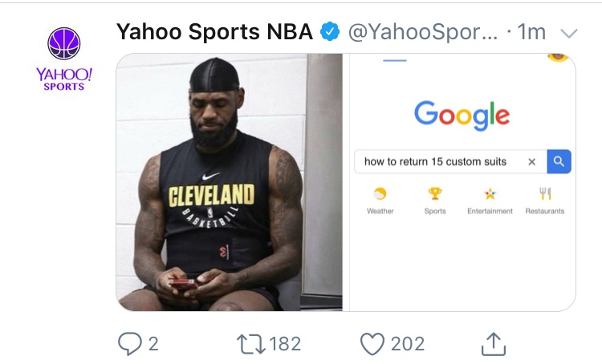Screen dimensions: 602x364
Task: Click the Google logo
Action: (462, 115)
